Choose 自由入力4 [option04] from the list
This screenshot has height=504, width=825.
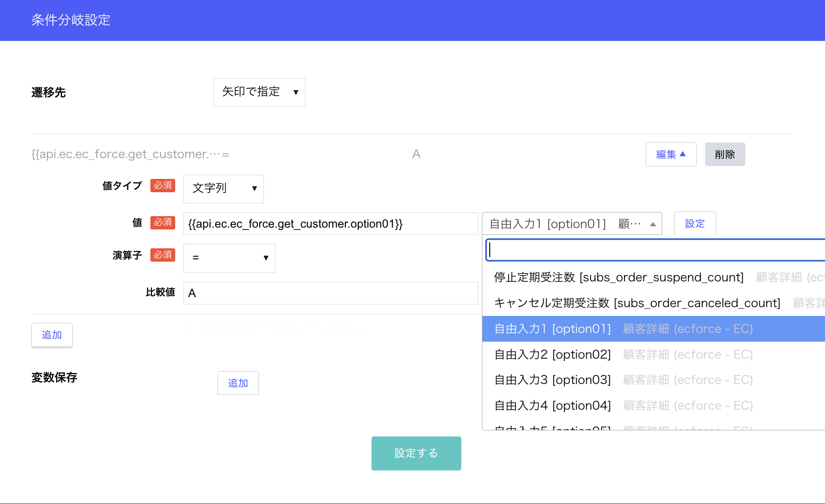[x=653, y=406]
